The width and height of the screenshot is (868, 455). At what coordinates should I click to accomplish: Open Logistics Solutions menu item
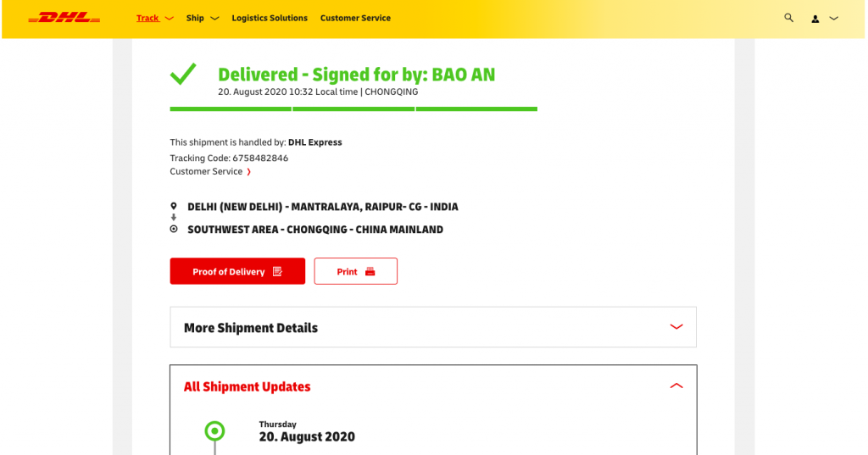270,18
